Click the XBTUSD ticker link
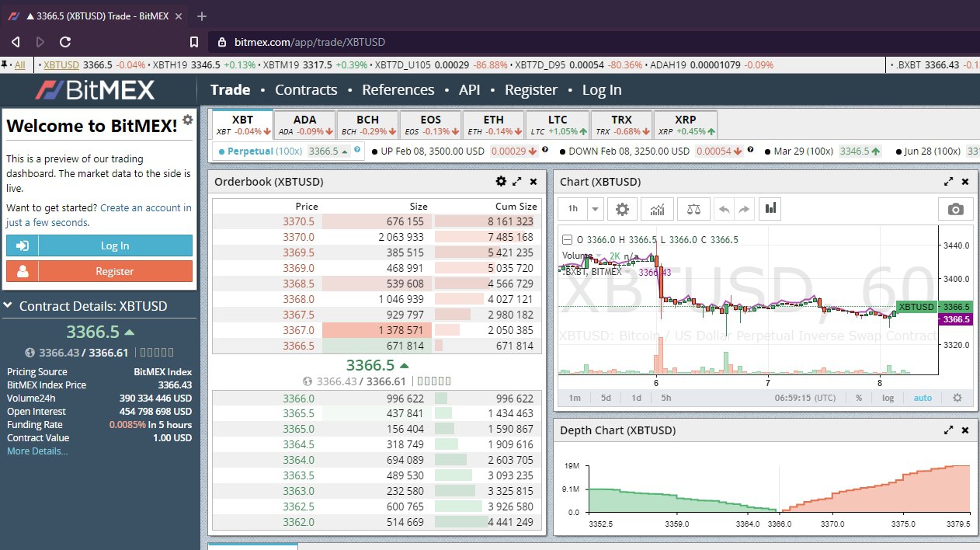This screenshot has width=980, height=550. (61, 64)
